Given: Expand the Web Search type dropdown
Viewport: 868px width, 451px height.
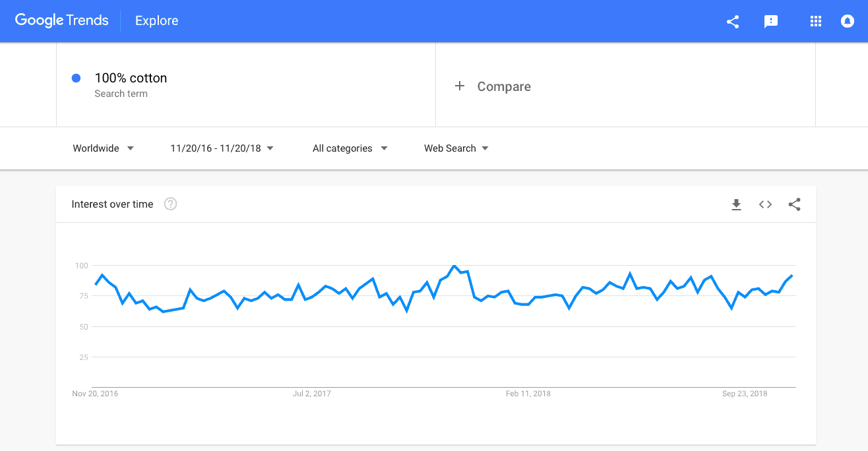Looking at the screenshot, I should 456,148.
